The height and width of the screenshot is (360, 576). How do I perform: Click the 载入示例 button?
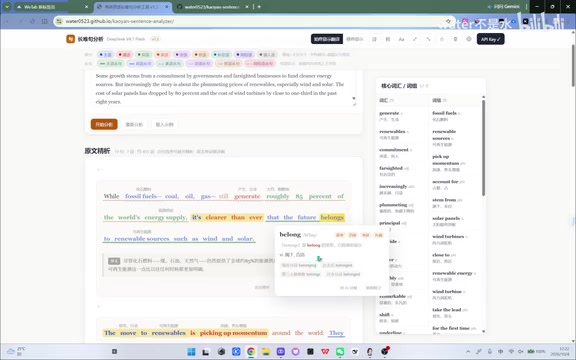[x=164, y=125]
